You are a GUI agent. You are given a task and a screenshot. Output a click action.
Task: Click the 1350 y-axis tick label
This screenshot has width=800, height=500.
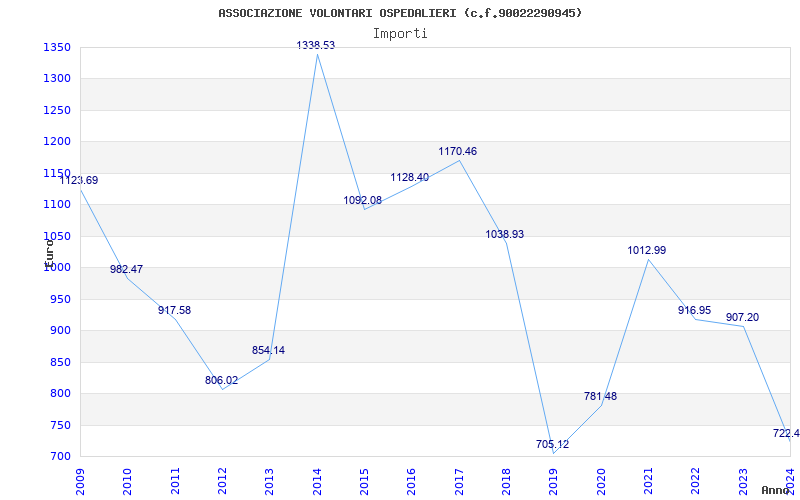[56, 47]
